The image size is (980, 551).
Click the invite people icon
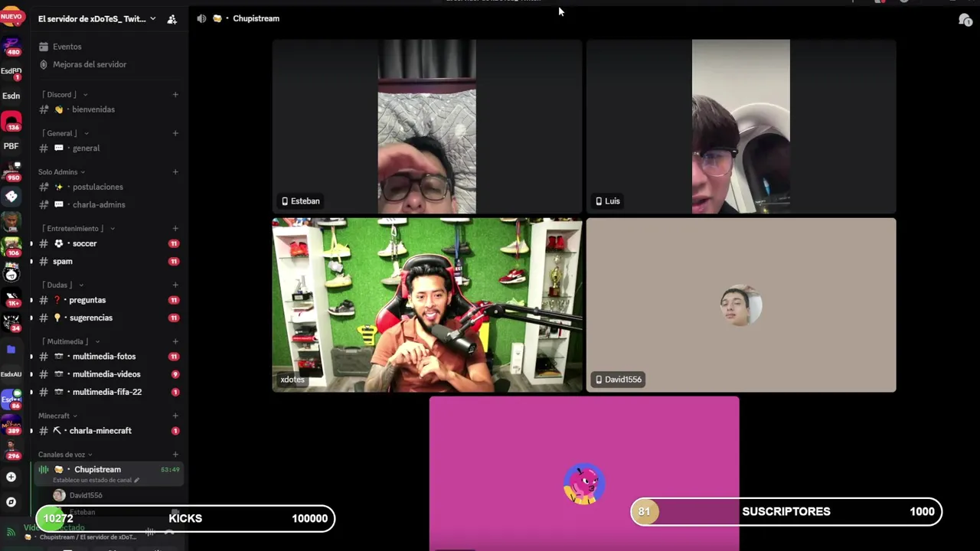click(x=171, y=19)
